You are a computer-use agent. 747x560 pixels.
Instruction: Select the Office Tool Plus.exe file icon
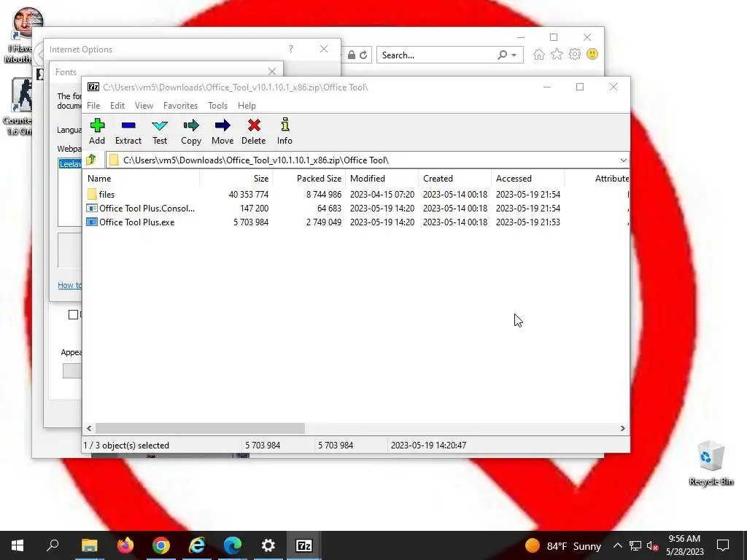[x=92, y=222]
